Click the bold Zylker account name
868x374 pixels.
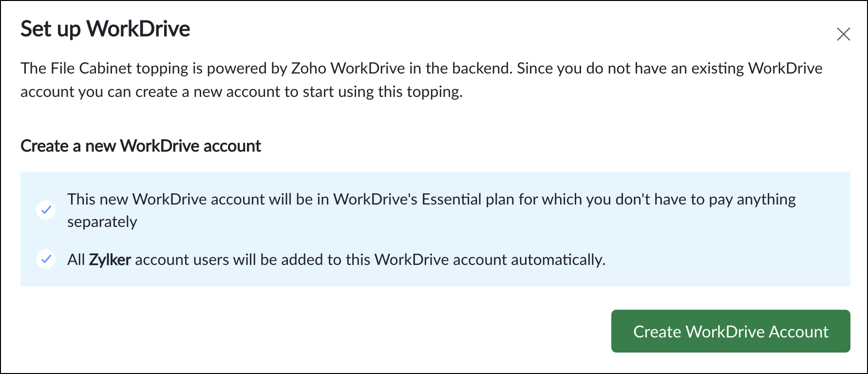(x=110, y=260)
